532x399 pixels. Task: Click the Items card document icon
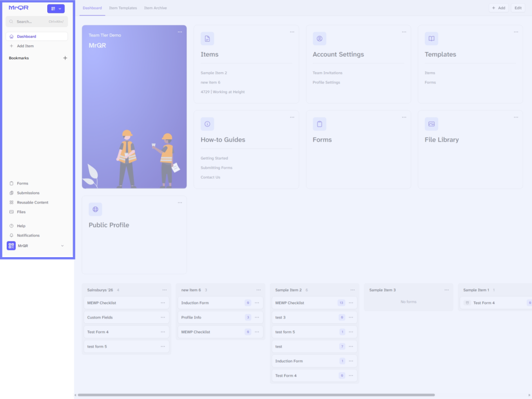[207, 38]
